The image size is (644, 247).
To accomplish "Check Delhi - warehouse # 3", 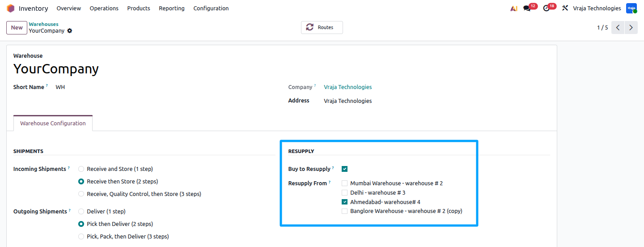I will [345, 193].
